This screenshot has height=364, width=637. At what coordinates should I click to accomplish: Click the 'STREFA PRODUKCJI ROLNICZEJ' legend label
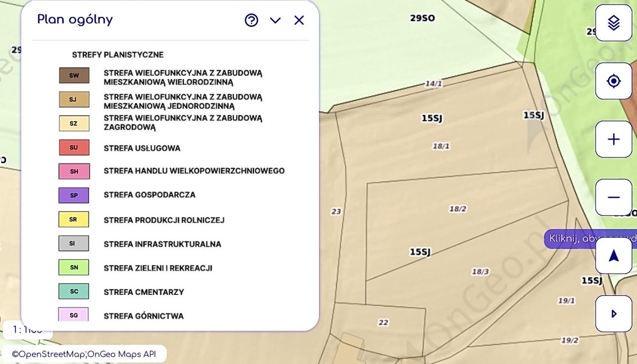164,220
